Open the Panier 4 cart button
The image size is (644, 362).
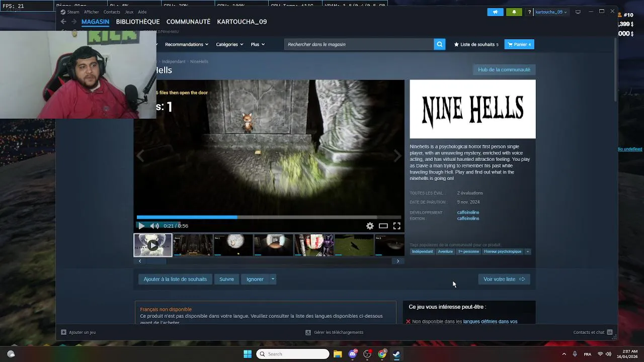point(519,44)
